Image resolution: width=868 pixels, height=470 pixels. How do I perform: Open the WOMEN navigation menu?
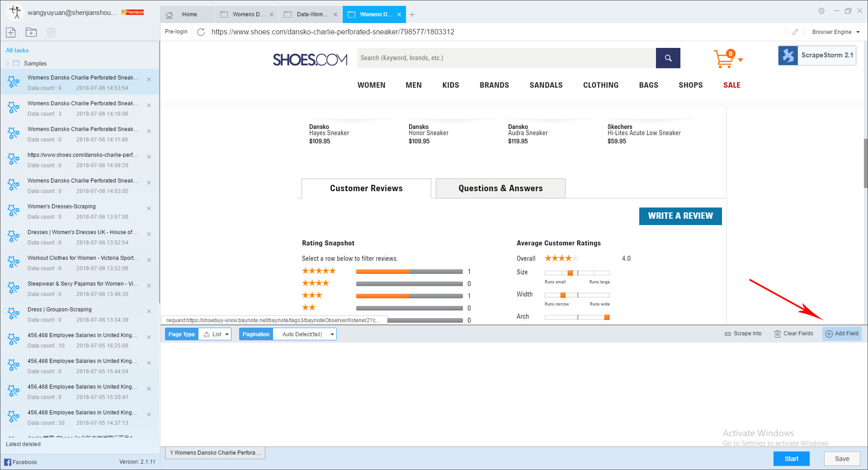tap(372, 85)
